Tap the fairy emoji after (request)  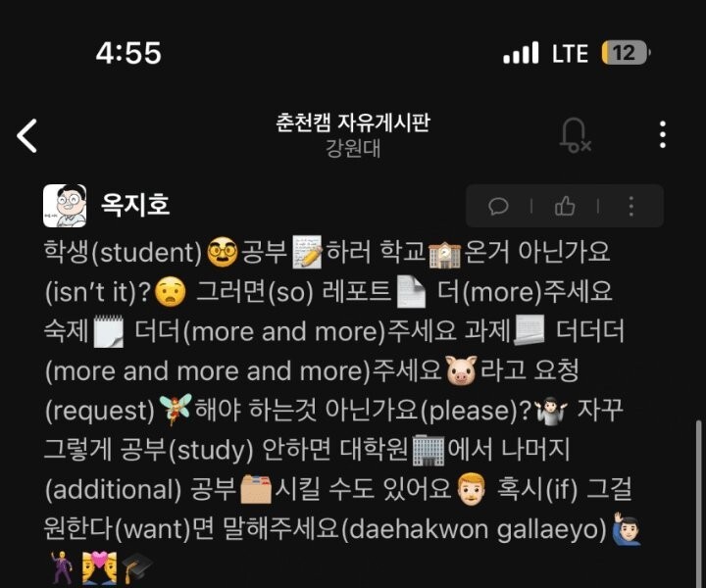176,410
